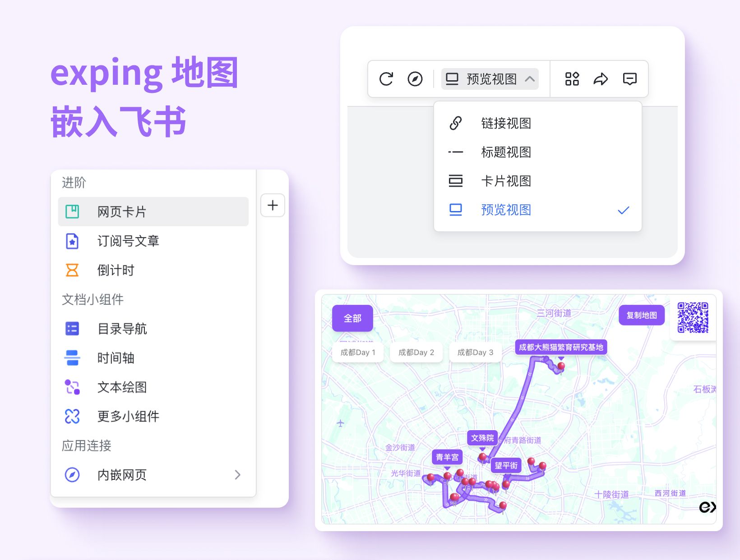Click the compass icon beside 内嵌网页
The image size is (740, 560).
click(72, 475)
